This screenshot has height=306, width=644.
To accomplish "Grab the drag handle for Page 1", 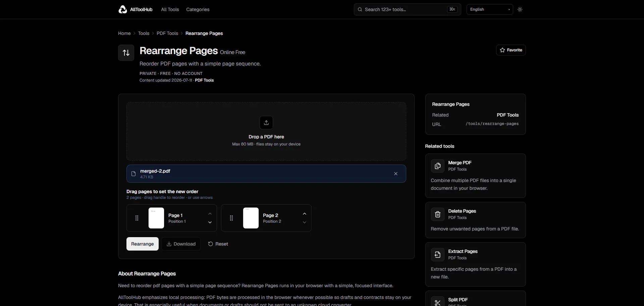I will click(x=137, y=218).
